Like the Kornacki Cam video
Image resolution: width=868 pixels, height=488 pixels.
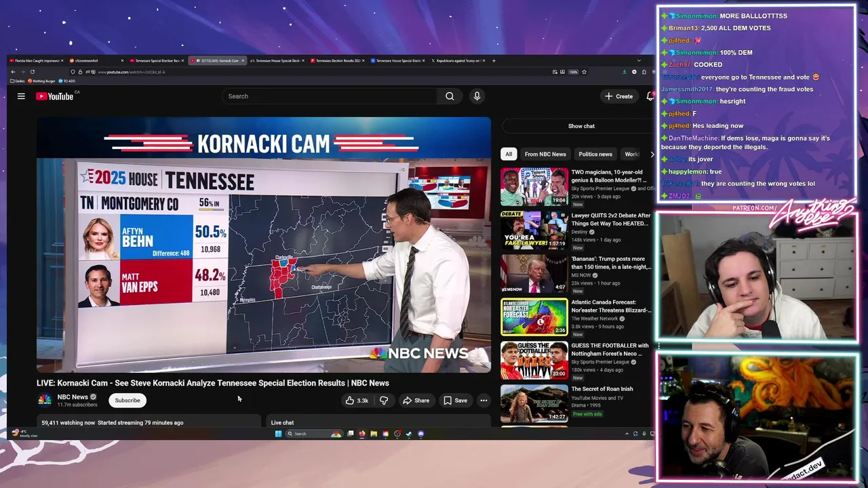pos(357,401)
